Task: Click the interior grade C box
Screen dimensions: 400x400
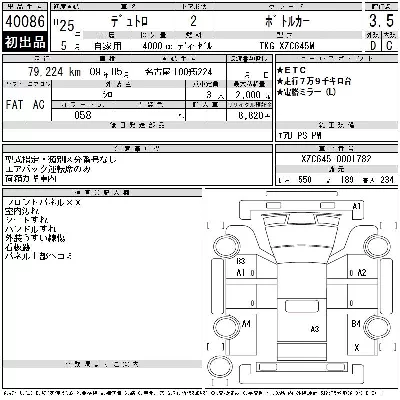Action: pyautogui.click(x=389, y=45)
